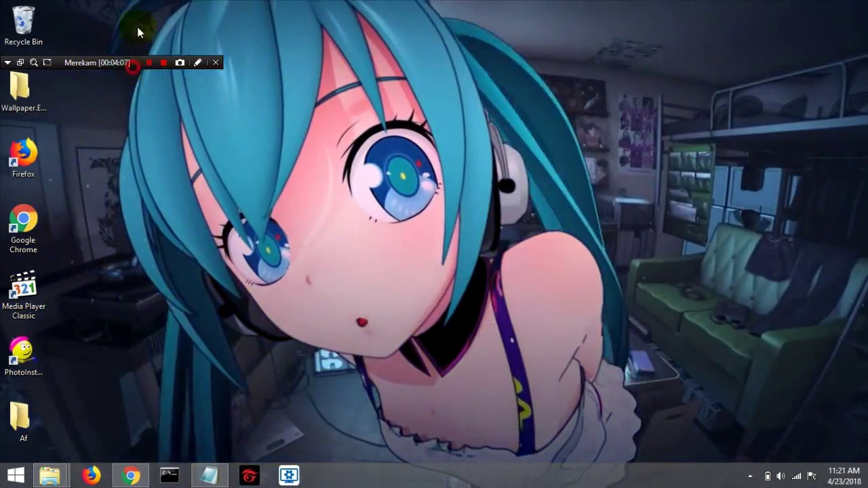
Task: Open the notepad-like taskbar app icon
Action: tap(209, 476)
